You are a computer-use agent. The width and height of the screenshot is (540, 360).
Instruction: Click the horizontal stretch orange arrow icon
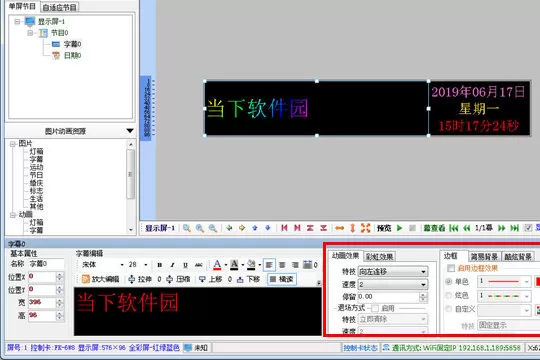(340, 228)
